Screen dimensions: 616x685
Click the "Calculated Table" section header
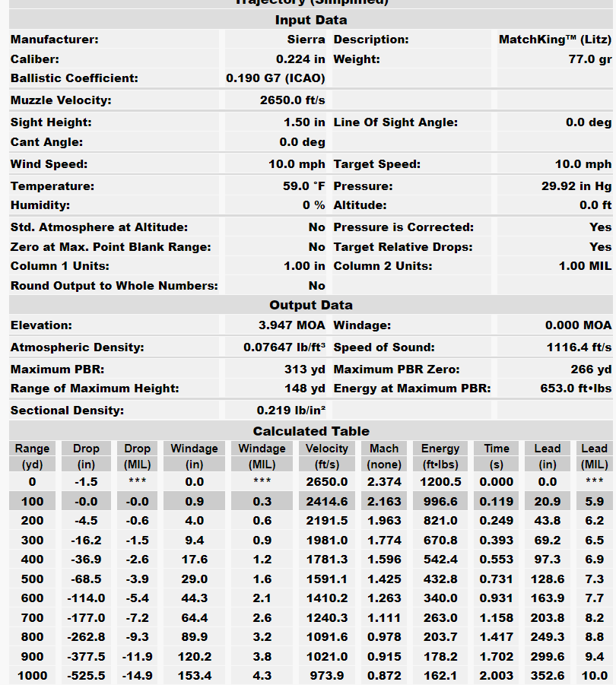coord(310,432)
